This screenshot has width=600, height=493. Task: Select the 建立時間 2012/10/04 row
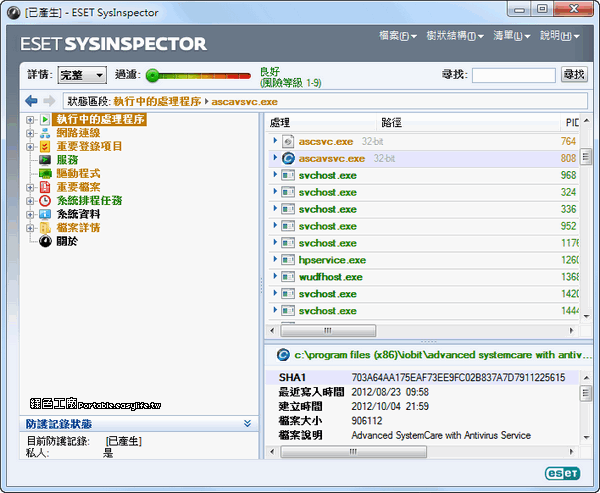(x=423, y=406)
